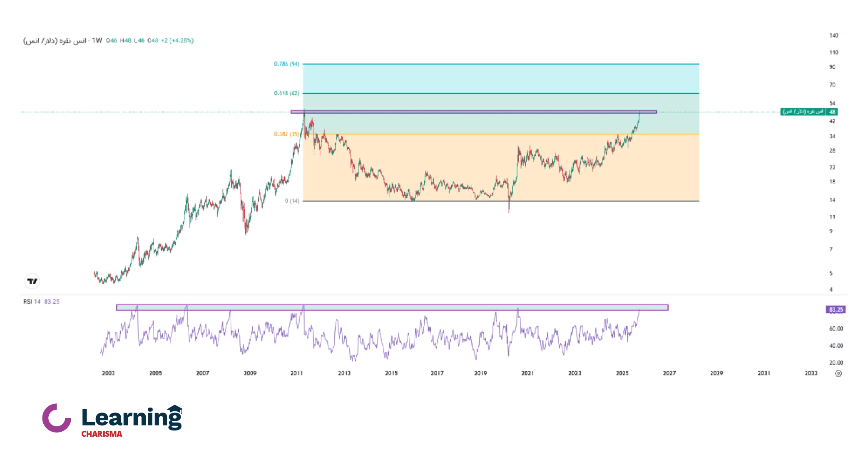Click the CHARISMA red text link
Viewport: 868px width, 468px height.
(x=102, y=434)
